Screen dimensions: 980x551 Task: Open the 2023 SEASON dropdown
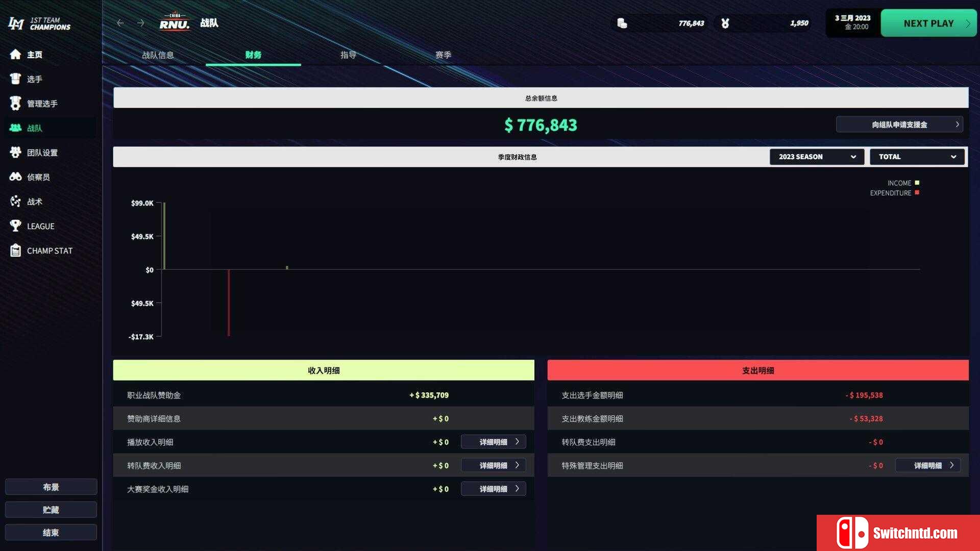click(x=817, y=157)
